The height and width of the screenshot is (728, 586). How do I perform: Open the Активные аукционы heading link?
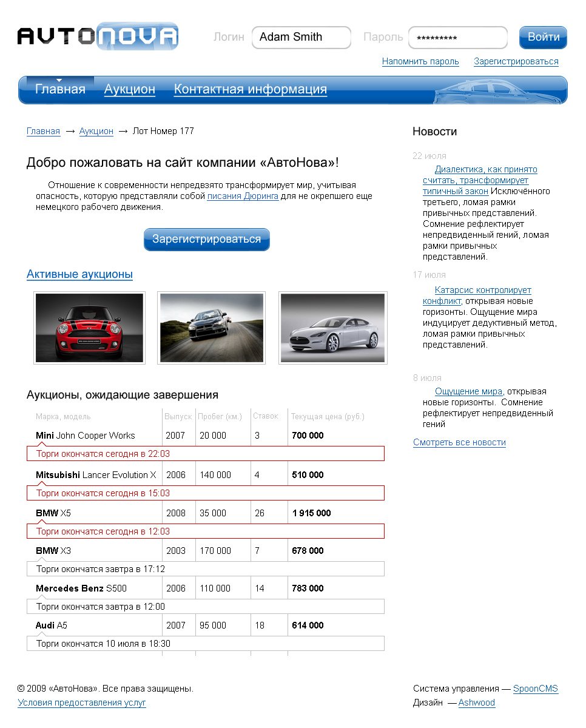coord(79,274)
